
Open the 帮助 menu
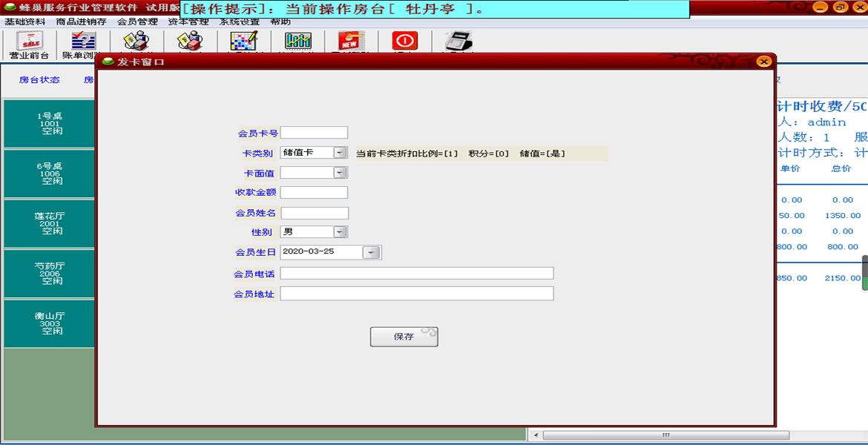pyautogui.click(x=280, y=22)
